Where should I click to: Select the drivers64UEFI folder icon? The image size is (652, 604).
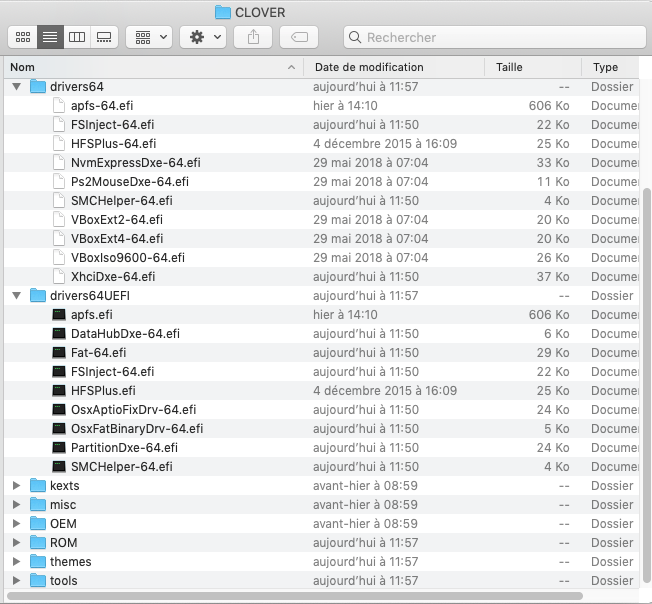coord(38,296)
